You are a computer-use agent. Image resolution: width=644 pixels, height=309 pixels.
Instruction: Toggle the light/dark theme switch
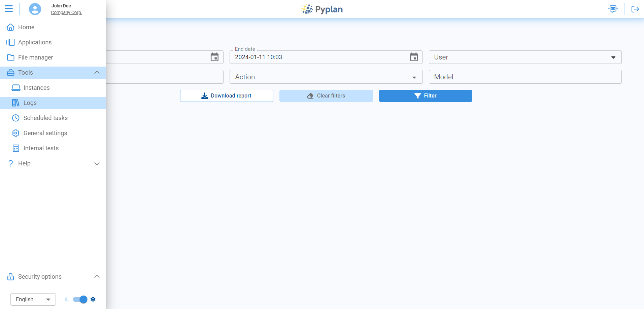pos(80,299)
